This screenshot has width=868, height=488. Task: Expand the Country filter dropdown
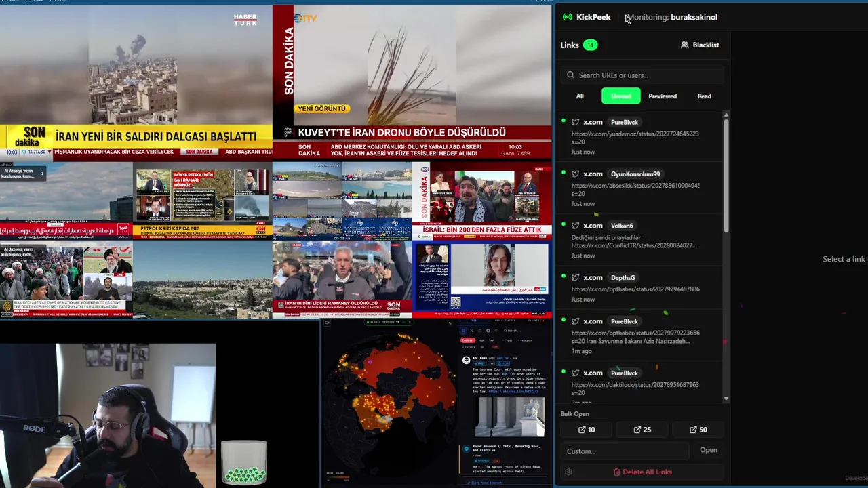tap(469, 347)
